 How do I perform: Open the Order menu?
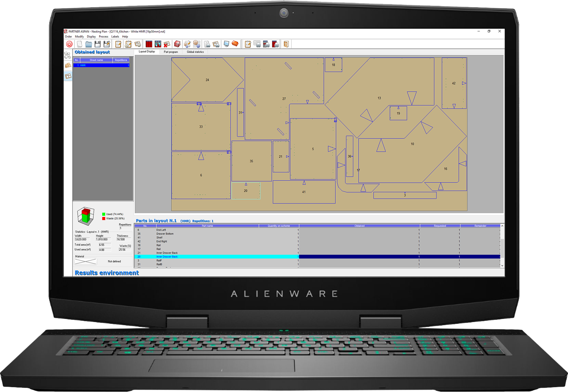pyautogui.click(x=68, y=37)
